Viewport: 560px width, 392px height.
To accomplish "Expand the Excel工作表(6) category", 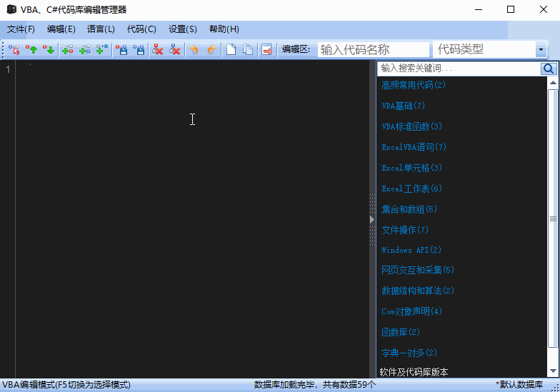I will 412,189.
